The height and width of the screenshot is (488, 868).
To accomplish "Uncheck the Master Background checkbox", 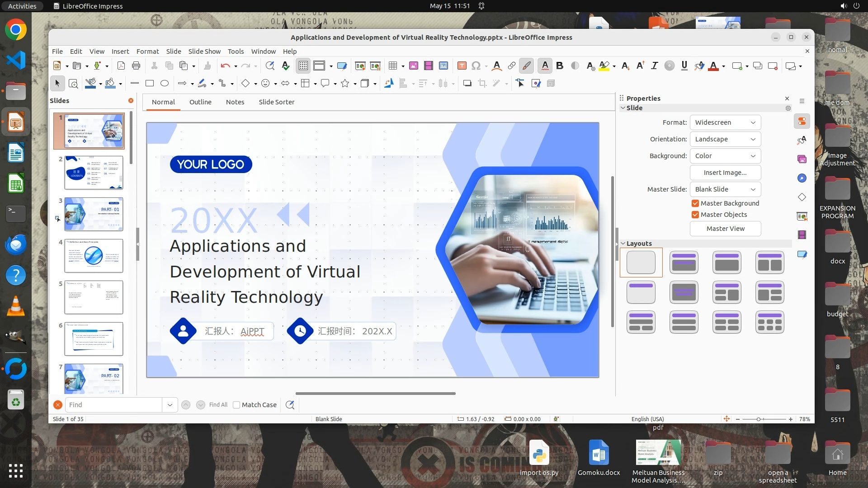I will [x=695, y=203].
